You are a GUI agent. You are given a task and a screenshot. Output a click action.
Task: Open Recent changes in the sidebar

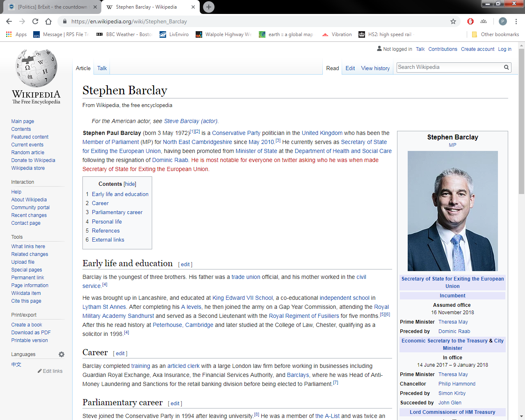pos(29,215)
